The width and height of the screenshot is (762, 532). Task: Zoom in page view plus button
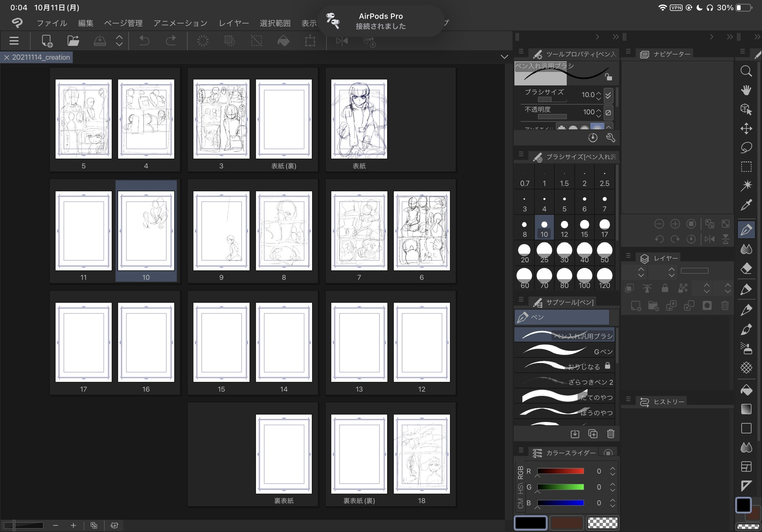click(73, 525)
